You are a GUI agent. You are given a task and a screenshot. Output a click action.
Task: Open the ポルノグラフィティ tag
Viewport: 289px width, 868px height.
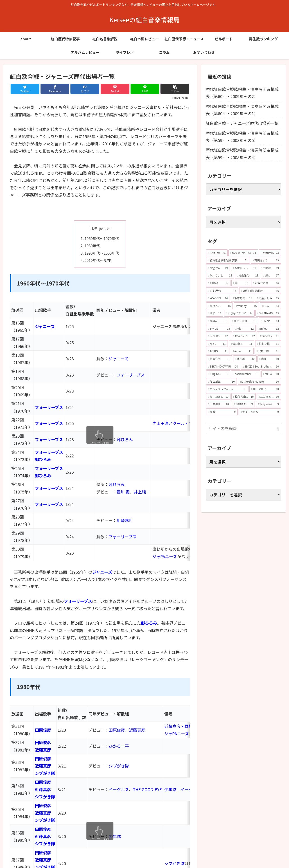tap(227, 389)
